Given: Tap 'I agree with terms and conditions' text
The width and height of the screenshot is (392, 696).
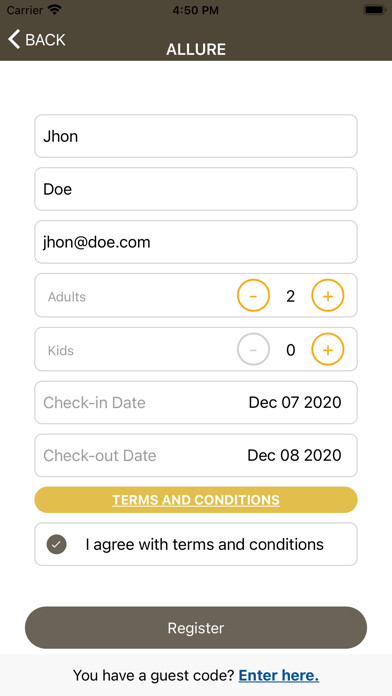Looking at the screenshot, I should coord(205,544).
